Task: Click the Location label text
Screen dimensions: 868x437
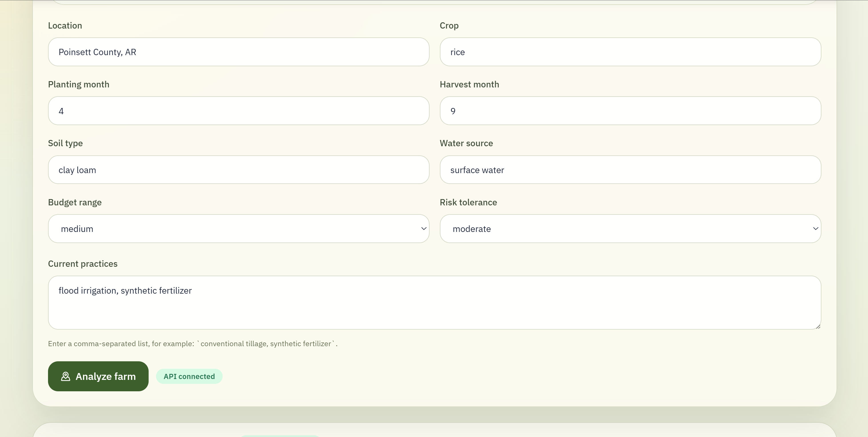Action: (65, 26)
